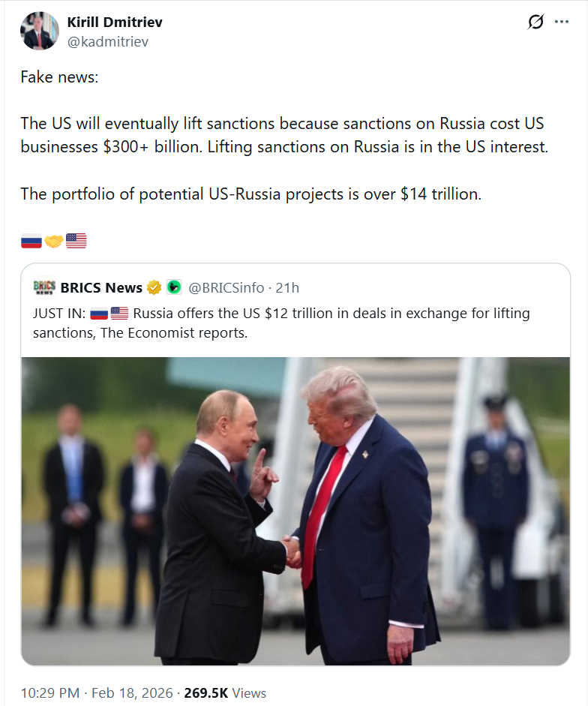Click the Russian flag emoji below the tweet text
The width and height of the screenshot is (588, 706).
coord(31,241)
